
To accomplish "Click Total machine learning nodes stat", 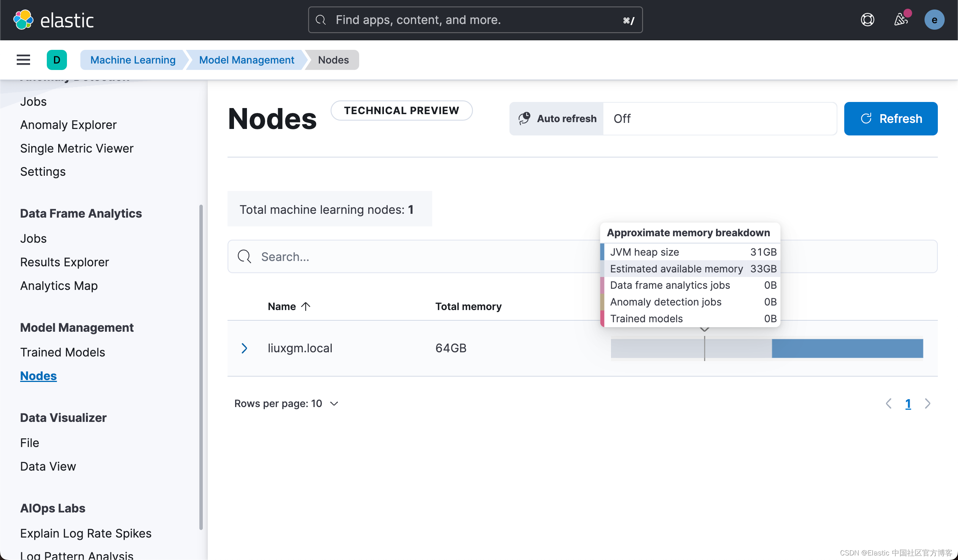I will click(329, 209).
